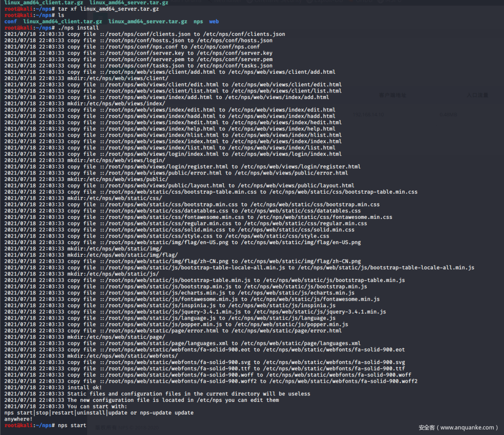Click the mkdir:/etc/nps/web/views/client/ line
Image resolution: width=504 pixels, height=435 pixels.
coord(86,78)
